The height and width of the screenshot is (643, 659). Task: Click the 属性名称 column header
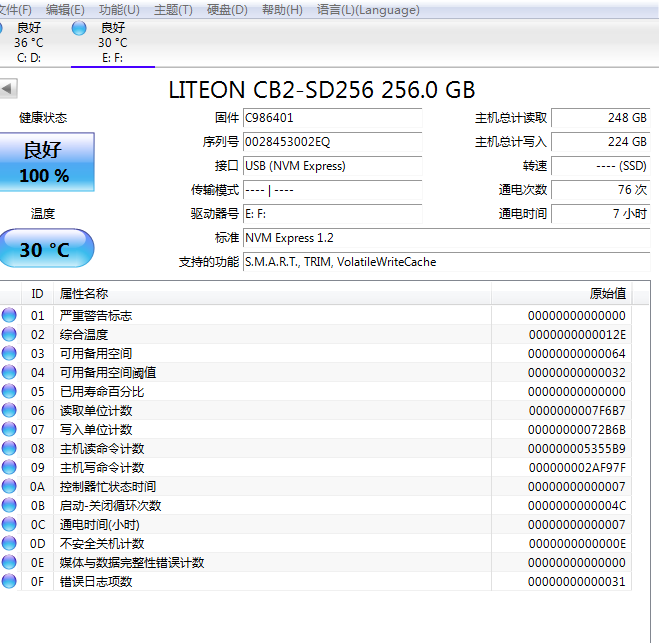272,293
